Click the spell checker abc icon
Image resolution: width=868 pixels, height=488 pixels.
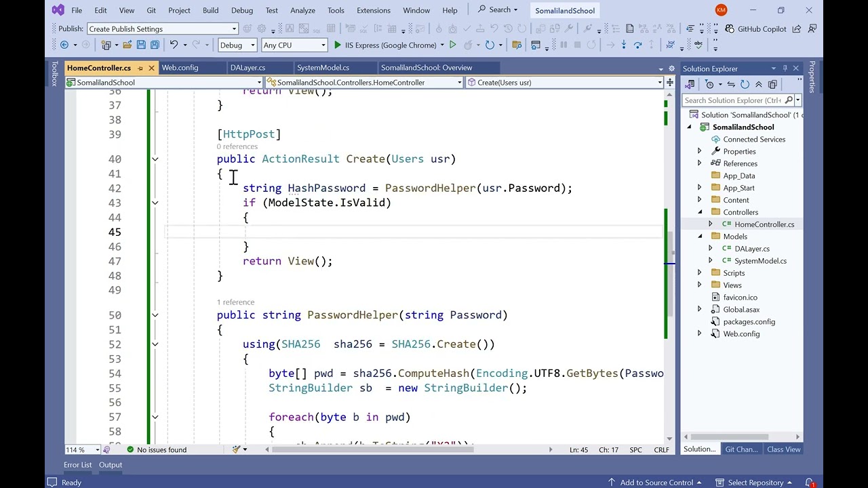click(698, 45)
